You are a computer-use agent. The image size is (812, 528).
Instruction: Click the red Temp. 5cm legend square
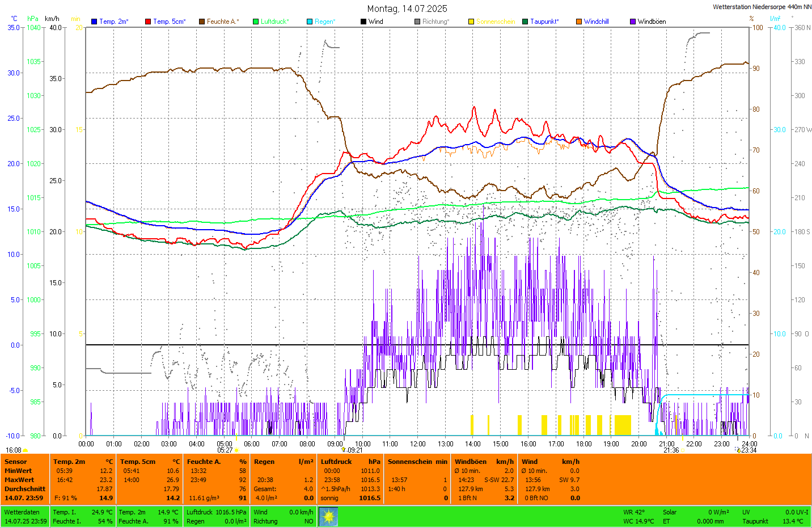click(x=148, y=22)
